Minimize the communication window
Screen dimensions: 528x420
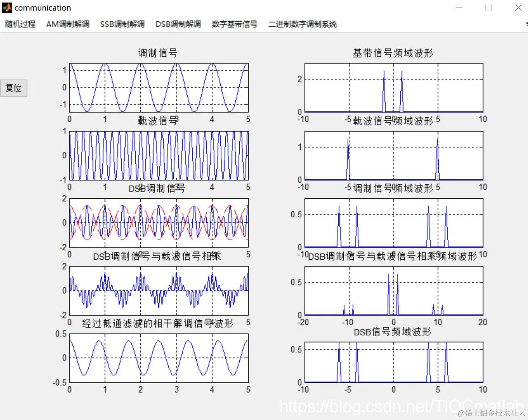[460, 8]
